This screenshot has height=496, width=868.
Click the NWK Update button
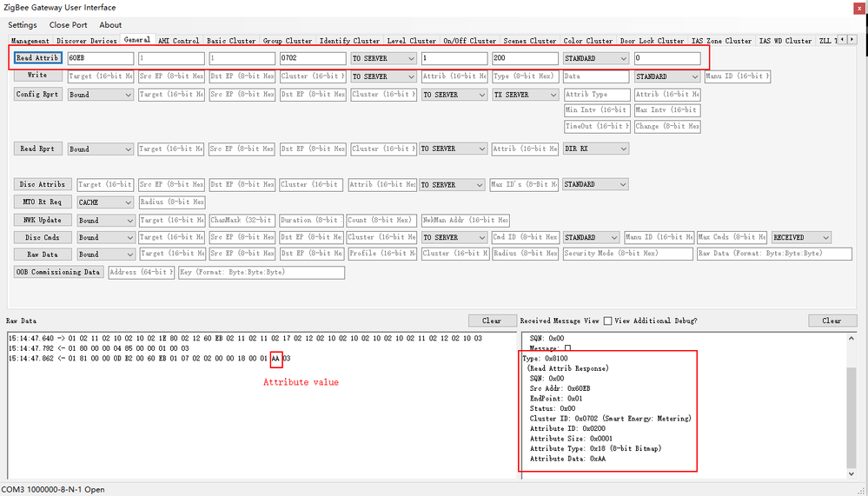[43, 221]
